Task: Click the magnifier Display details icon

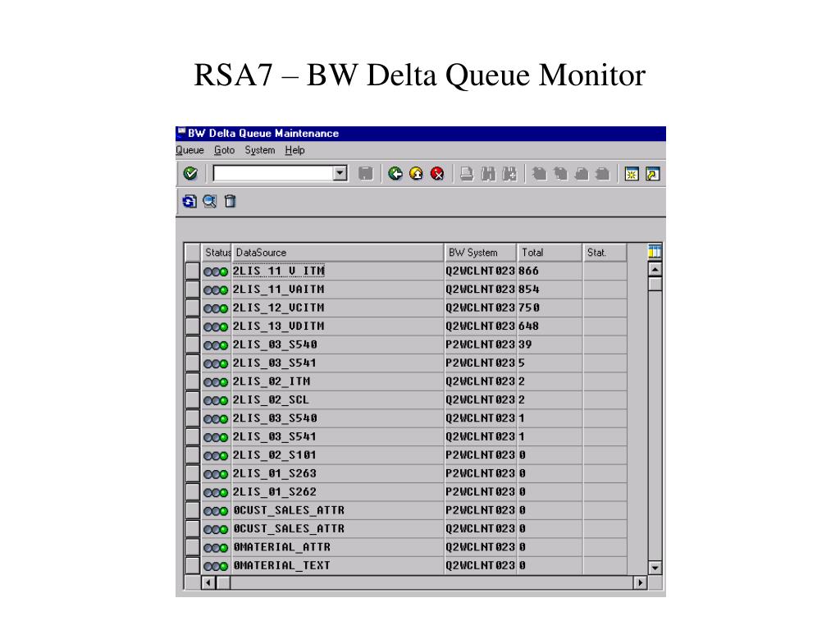Action: tap(209, 202)
